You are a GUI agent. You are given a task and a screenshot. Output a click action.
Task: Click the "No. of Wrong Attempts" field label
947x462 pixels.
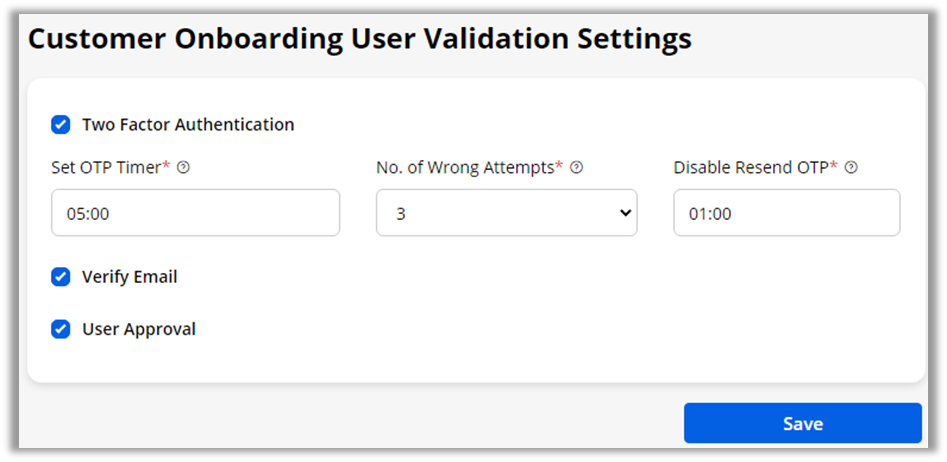[465, 168]
